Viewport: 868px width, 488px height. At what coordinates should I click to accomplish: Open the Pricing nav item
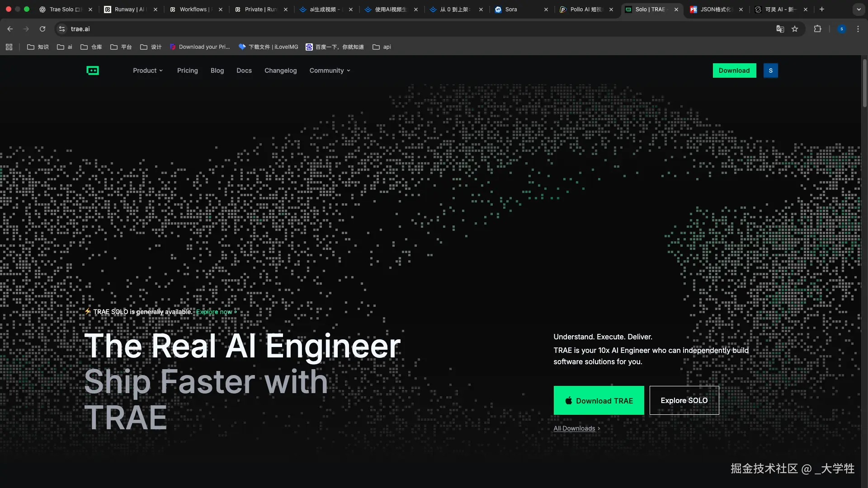click(187, 70)
